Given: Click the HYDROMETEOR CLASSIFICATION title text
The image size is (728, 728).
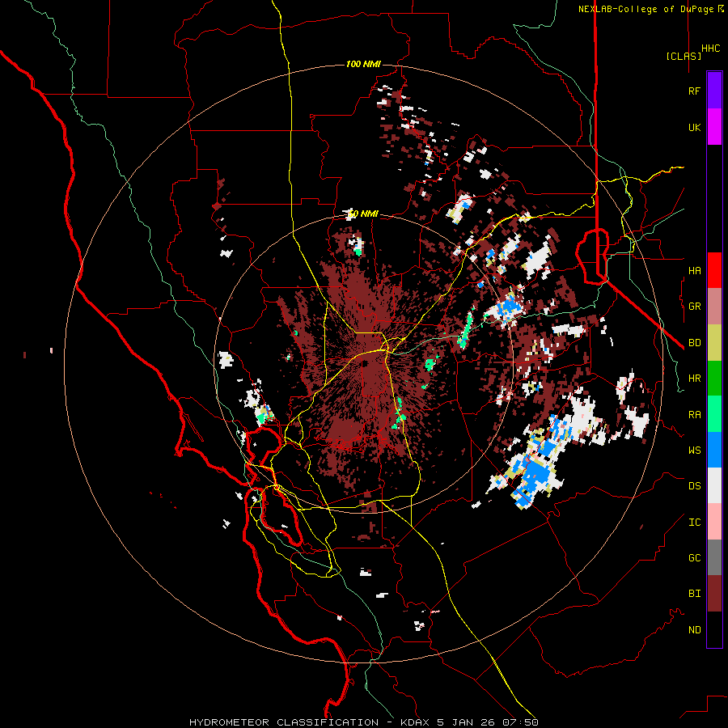Looking at the screenshot, I should (x=284, y=722).
